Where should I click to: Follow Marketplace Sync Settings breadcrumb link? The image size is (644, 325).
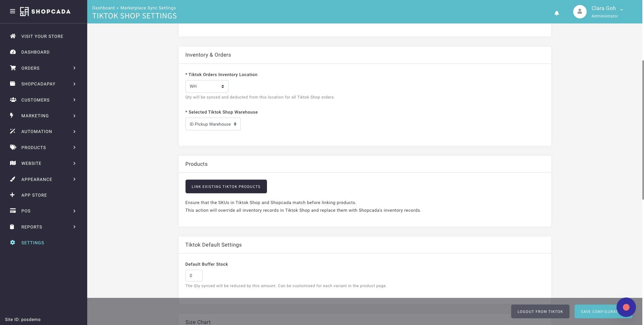click(148, 8)
